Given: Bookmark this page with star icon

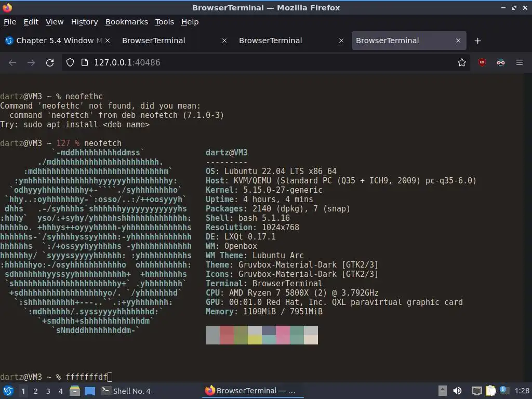Looking at the screenshot, I should [461, 62].
